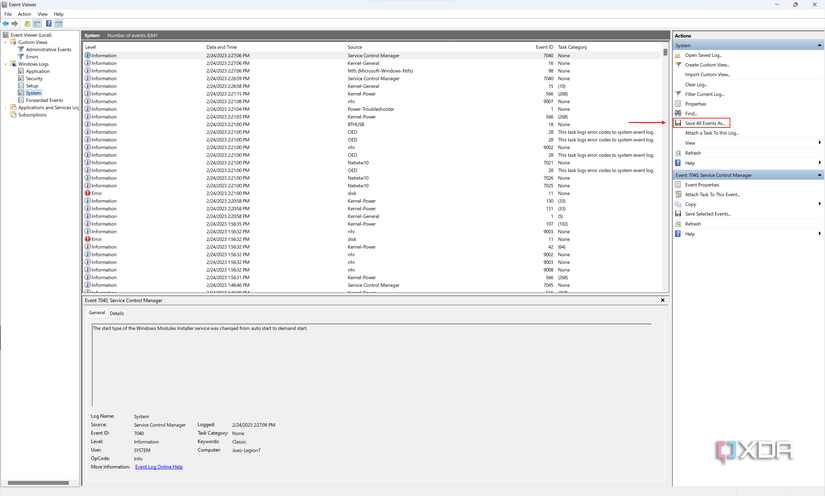Open the Setup log in the tree
The height and width of the screenshot is (496, 825).
pos(32,86)
